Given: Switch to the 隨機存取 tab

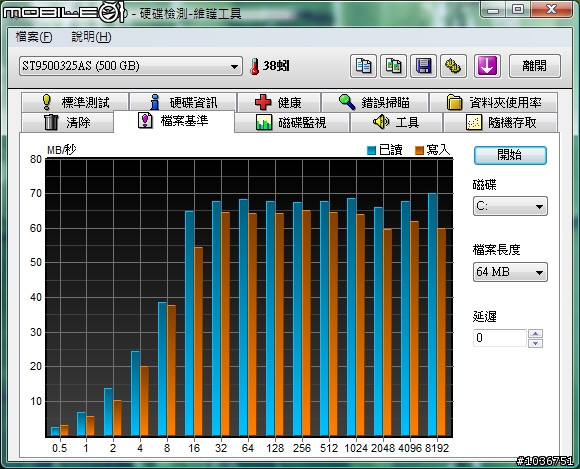Looking at the screenshot, I should click(x=500, y=122).
